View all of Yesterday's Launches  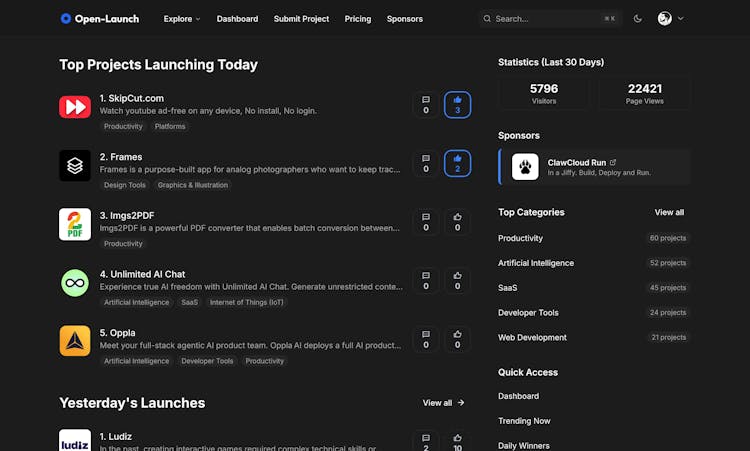pyautogui.click(x=443, y=403)
